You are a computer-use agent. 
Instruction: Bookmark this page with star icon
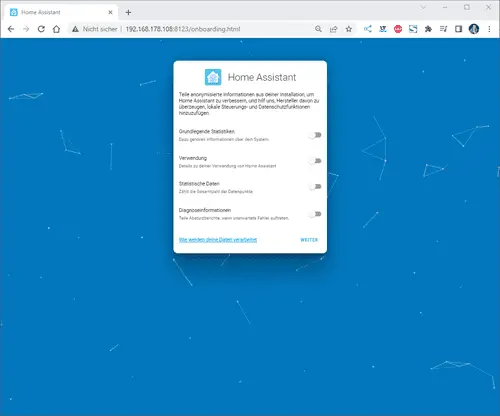[349, 29]
